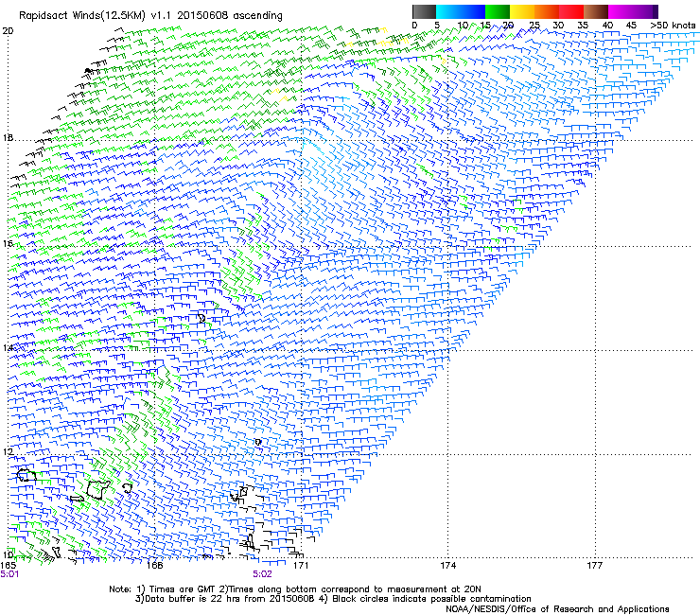Click the longitude axis label "177"
The width and height of the screenshot is (700, 615).
pos(594,566)
